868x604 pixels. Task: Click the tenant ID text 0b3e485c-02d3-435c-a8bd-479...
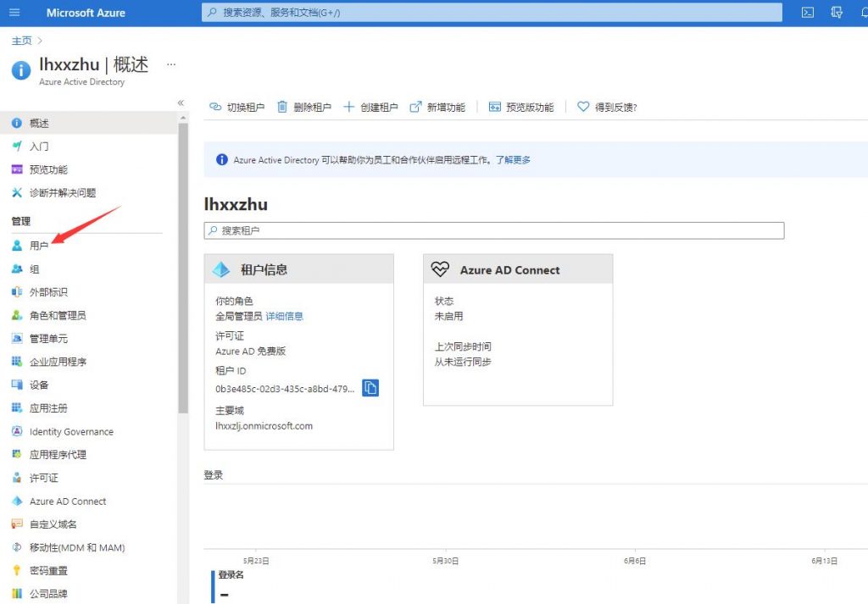[x=285, y=389]
